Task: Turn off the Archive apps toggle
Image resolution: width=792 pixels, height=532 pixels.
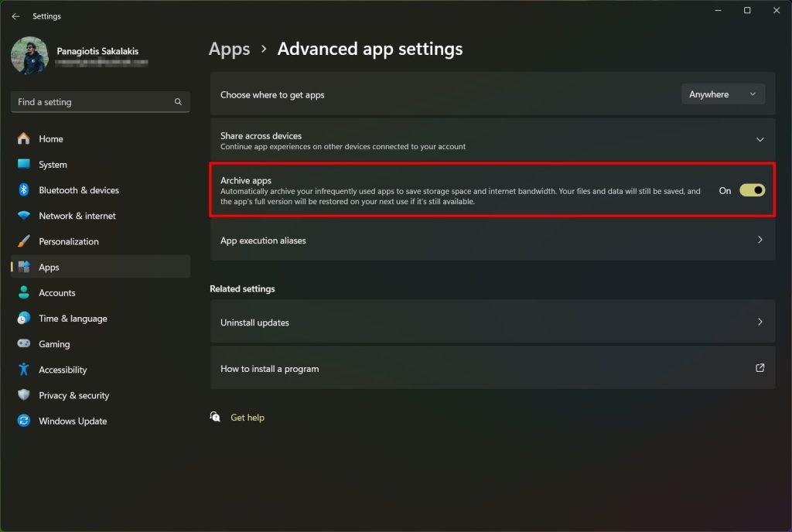Action: pyautogui.click(x=752, y=190)
